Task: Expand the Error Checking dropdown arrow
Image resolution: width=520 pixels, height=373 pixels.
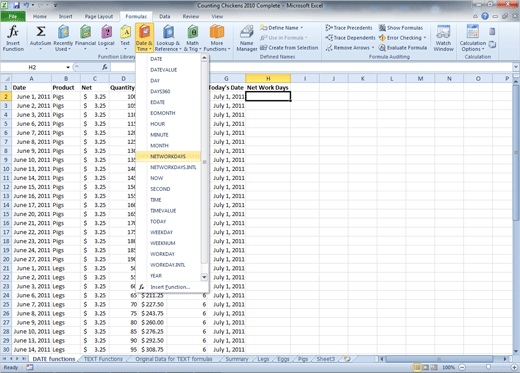Action: tap(425, 38)
